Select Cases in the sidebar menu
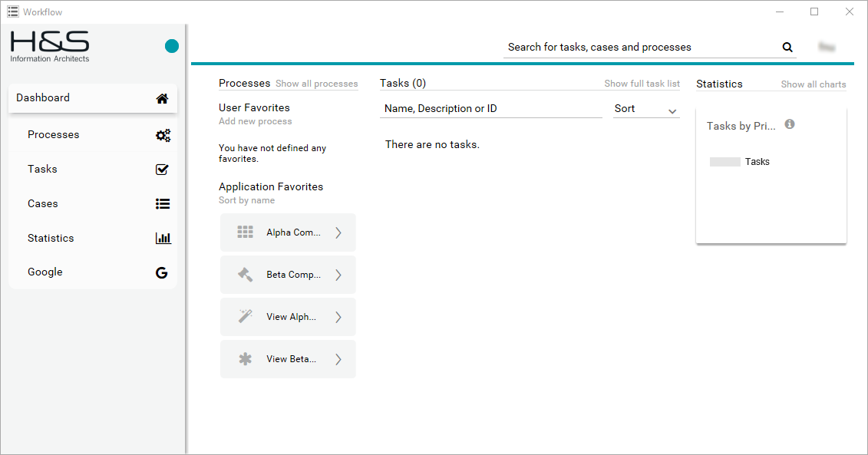The height and width of the screenshot is (455, 868). click(43, 204)
